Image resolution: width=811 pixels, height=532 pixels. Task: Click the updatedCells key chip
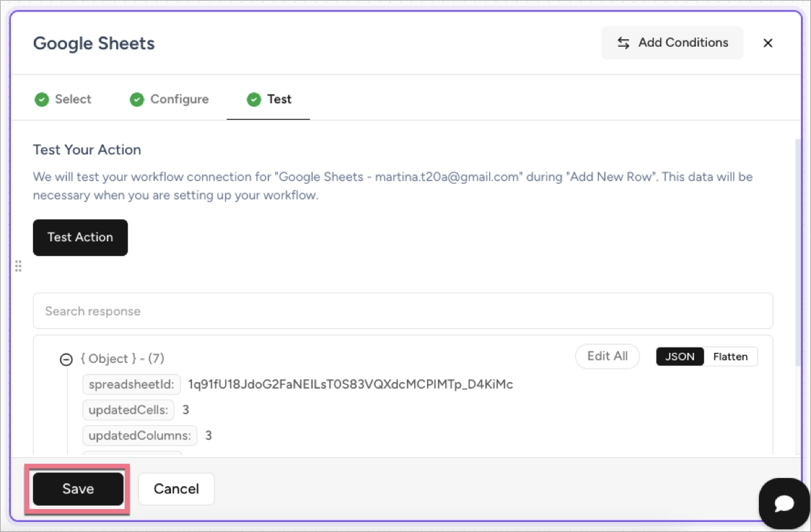(x=128, y=410)
